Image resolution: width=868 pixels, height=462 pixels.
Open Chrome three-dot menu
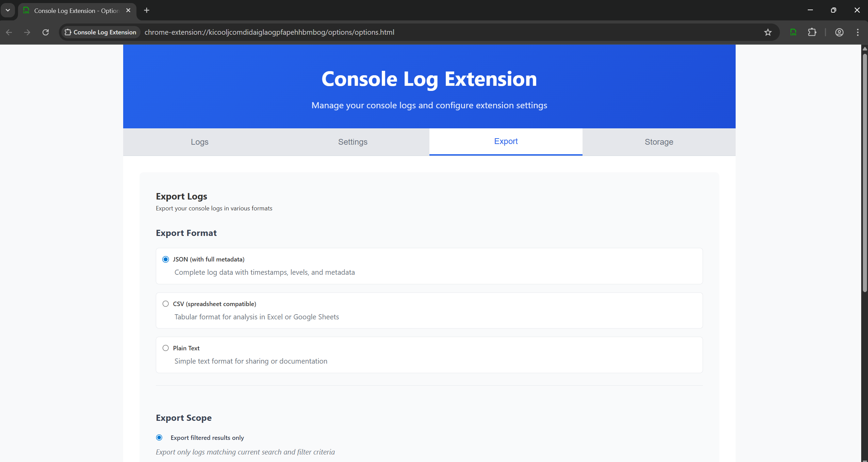[x=857, y=32]
